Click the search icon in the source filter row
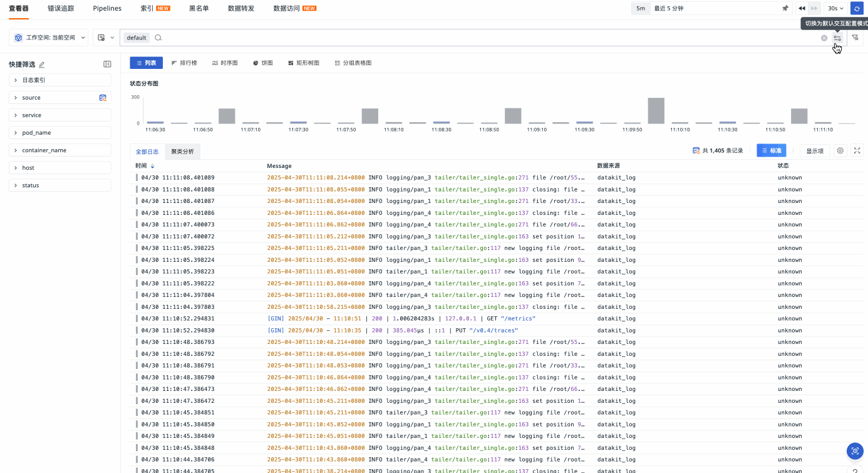This screenshot has width=868, height=473. (103, 98)
